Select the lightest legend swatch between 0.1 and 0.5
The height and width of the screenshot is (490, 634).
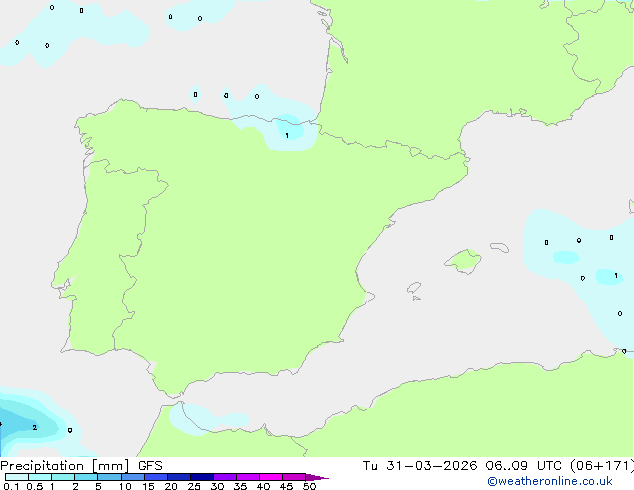(17, 477)
